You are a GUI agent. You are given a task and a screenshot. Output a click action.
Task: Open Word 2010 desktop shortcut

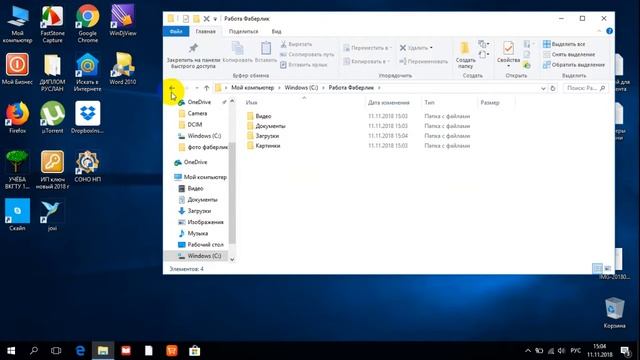pos(122,69)
